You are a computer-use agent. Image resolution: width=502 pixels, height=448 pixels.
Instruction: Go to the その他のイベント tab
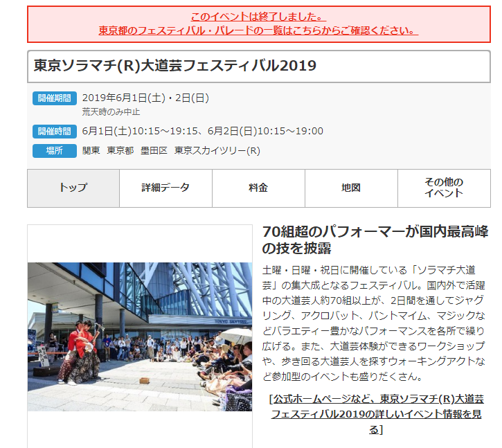coord(444,188)
